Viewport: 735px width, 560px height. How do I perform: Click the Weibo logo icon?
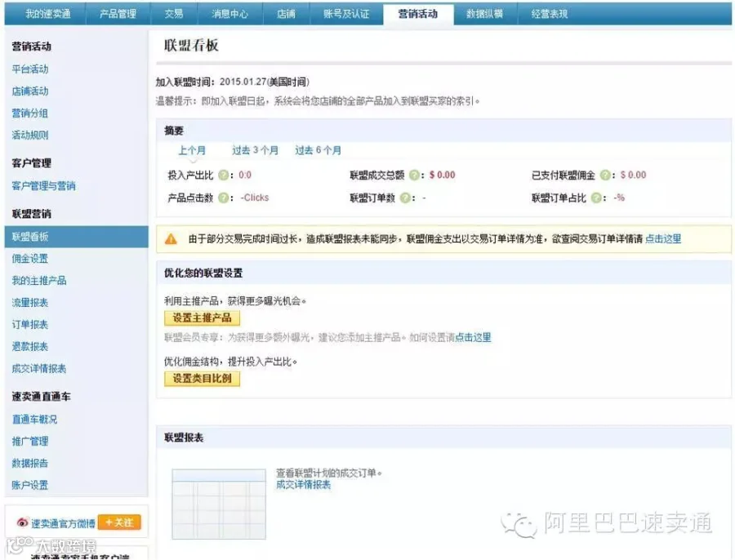point(22,522)
